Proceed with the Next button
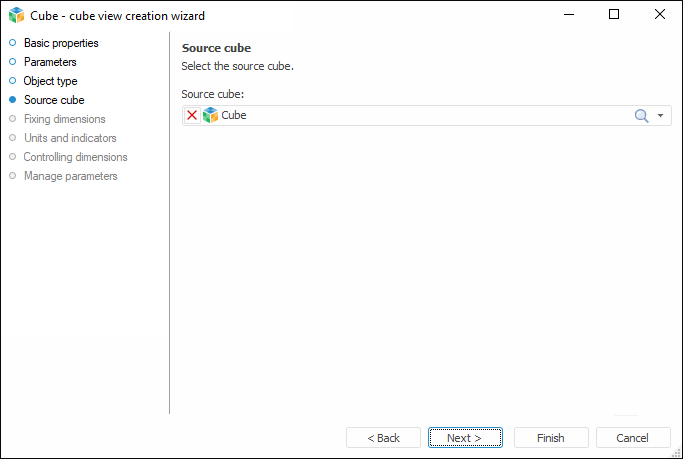The height and width of the screenshot is (459, 683). point(464,438)
